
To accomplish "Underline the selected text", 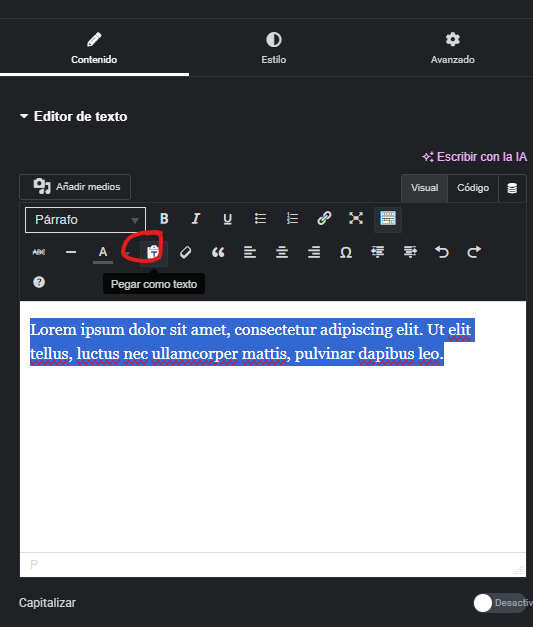I will coord(228,219).
